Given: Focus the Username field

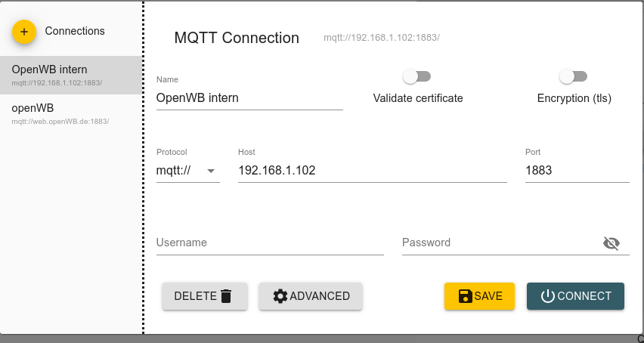Looking at the screenshot, I should (x=269, y=243).
